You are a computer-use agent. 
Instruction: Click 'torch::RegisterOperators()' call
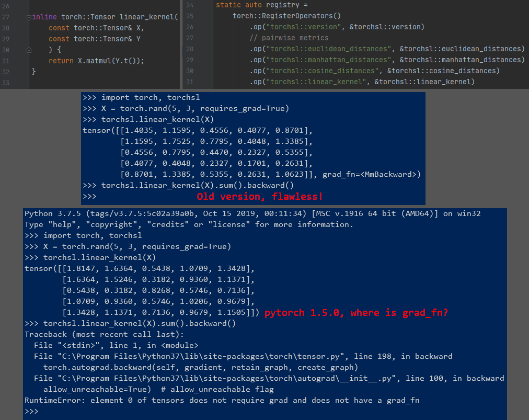tap(287, 16)
